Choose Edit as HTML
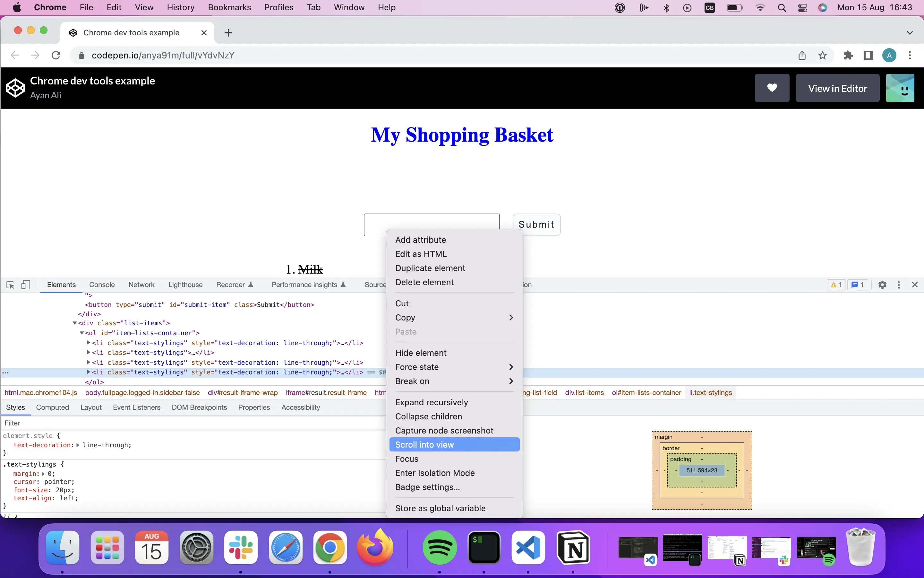This screenshot has width=924, height=578. tap(454, 254)
